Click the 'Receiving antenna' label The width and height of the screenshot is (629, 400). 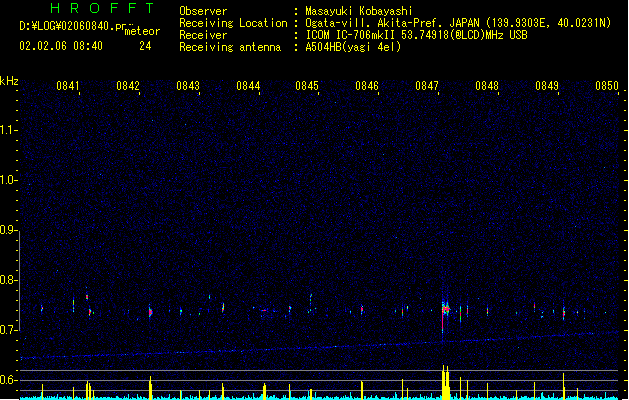point(230,47)
